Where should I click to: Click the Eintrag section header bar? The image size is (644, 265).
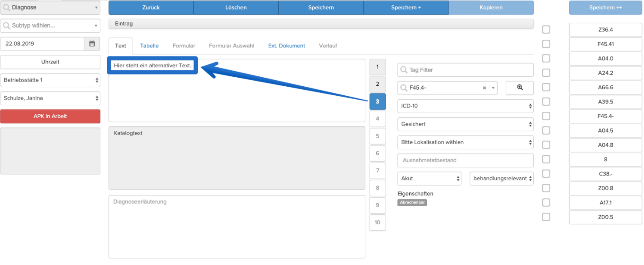pos(321,24)
